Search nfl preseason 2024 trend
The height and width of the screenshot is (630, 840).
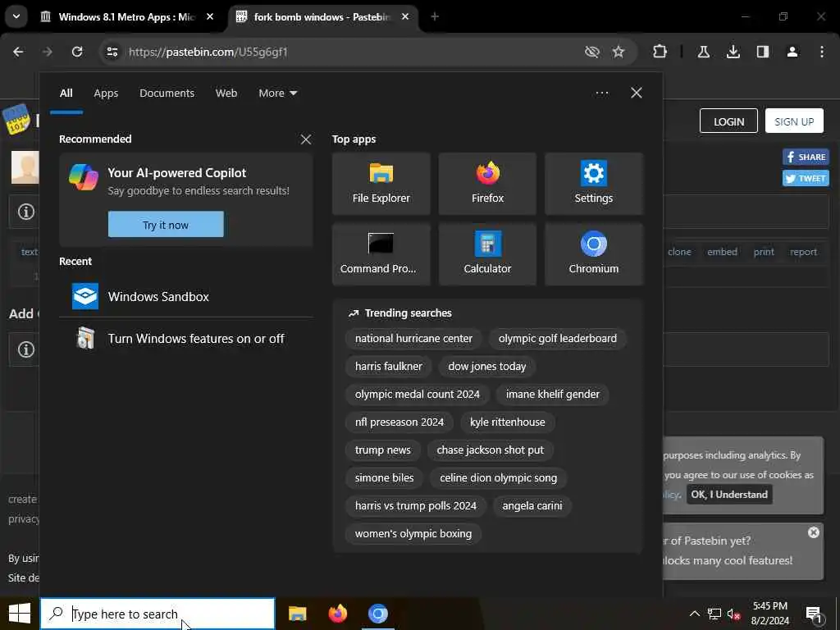(399, 422)
